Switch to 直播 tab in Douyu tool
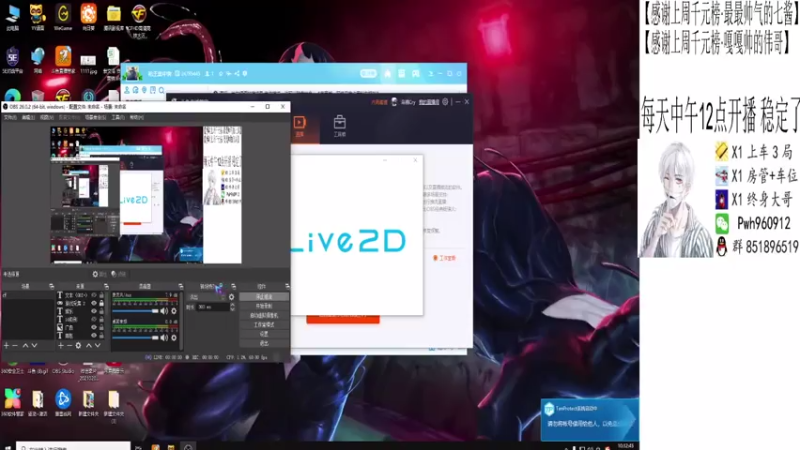Image resolution: width=800 pixels, height=450 pixels. (299, 126)
